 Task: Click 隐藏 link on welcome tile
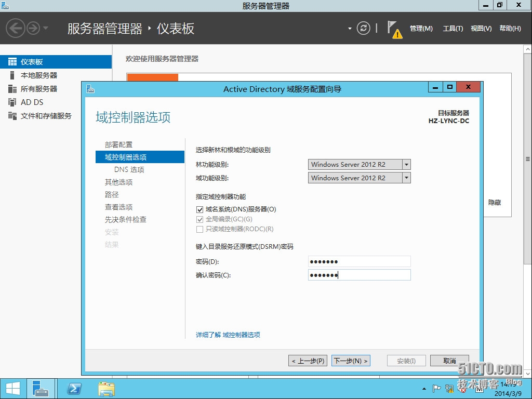(495, 203)
